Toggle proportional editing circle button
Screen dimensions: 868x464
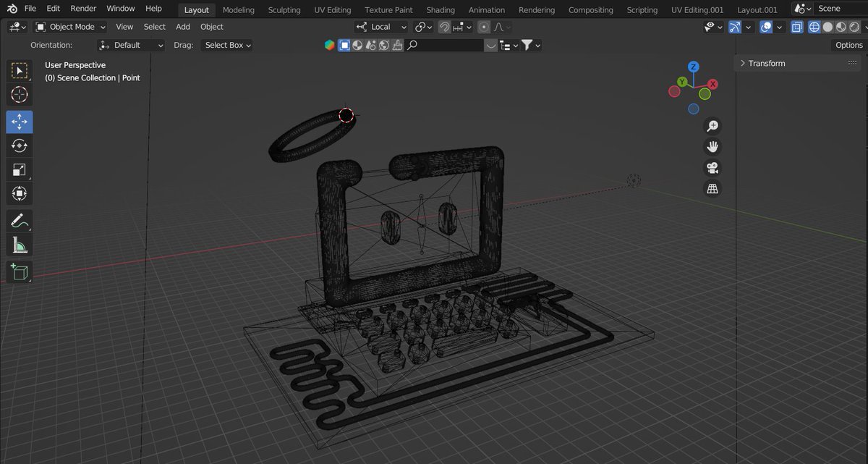pos(484,27)
